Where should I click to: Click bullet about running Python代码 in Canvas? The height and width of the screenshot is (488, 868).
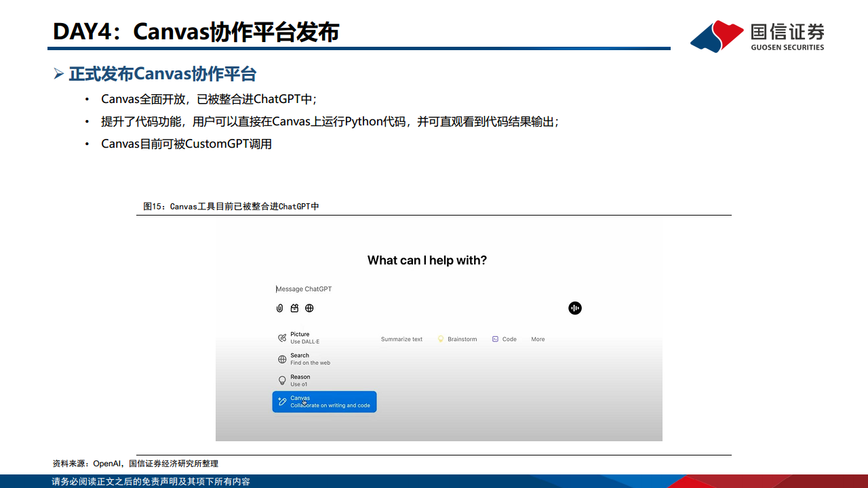(x=330, y=122)
